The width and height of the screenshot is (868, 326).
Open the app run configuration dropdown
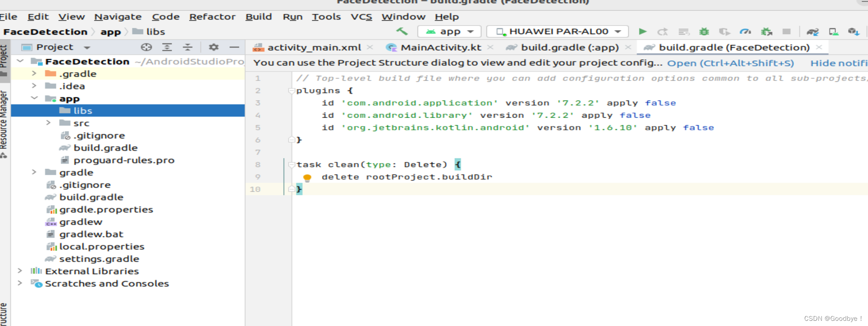pos(449,32)
